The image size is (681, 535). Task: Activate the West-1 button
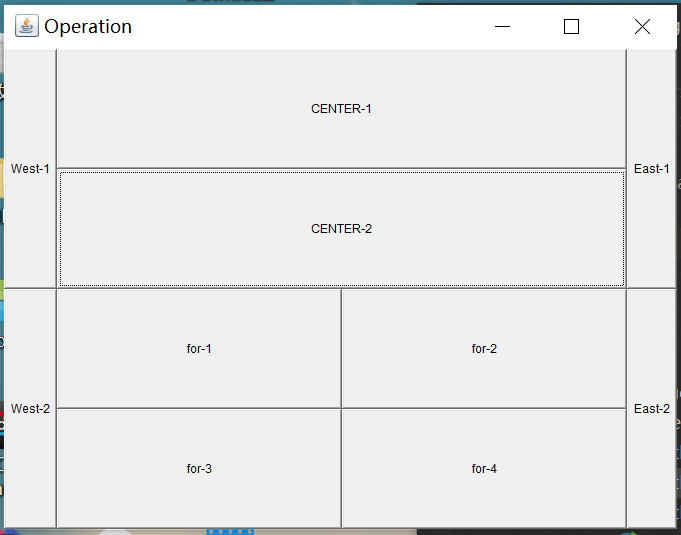30,169
